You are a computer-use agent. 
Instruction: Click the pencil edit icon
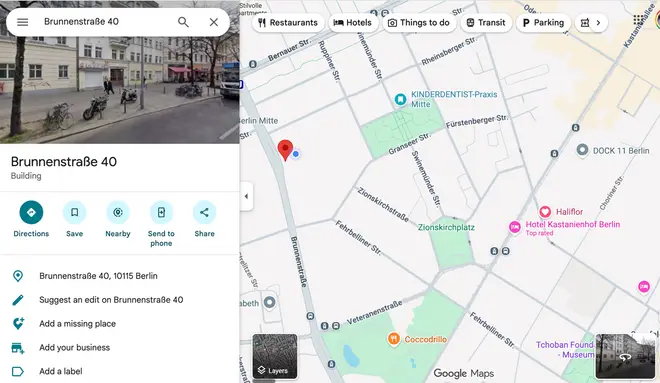[18, 300]
